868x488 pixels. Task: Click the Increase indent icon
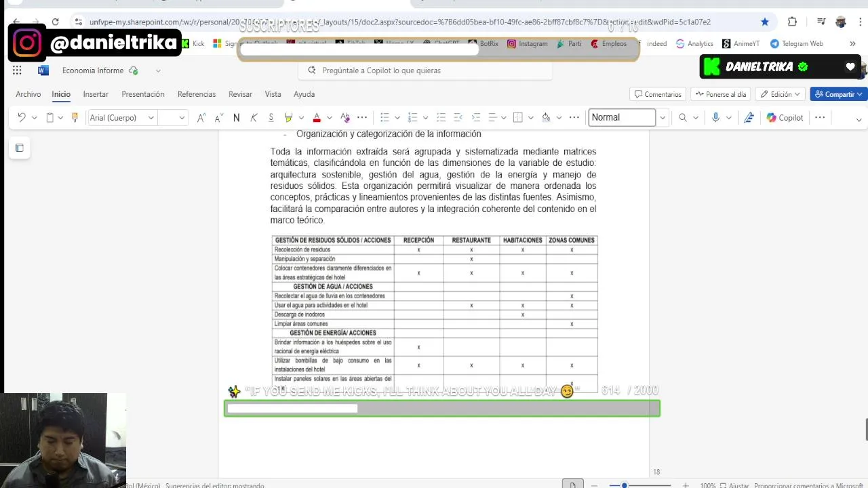pos(475,117)
